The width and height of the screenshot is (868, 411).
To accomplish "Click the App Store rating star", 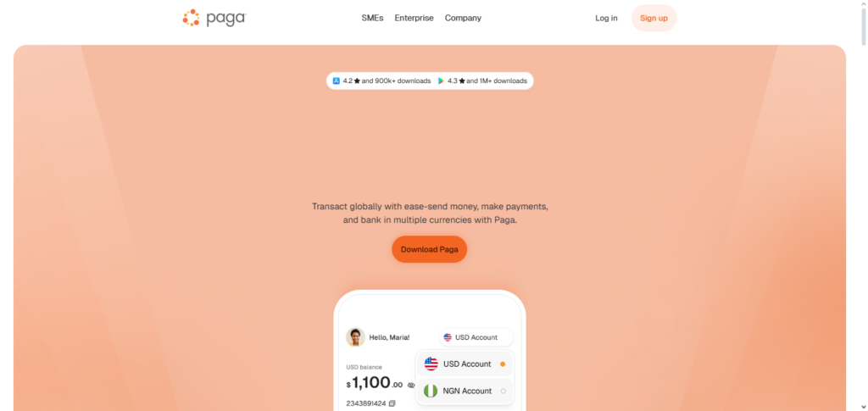I will [357, 81].
